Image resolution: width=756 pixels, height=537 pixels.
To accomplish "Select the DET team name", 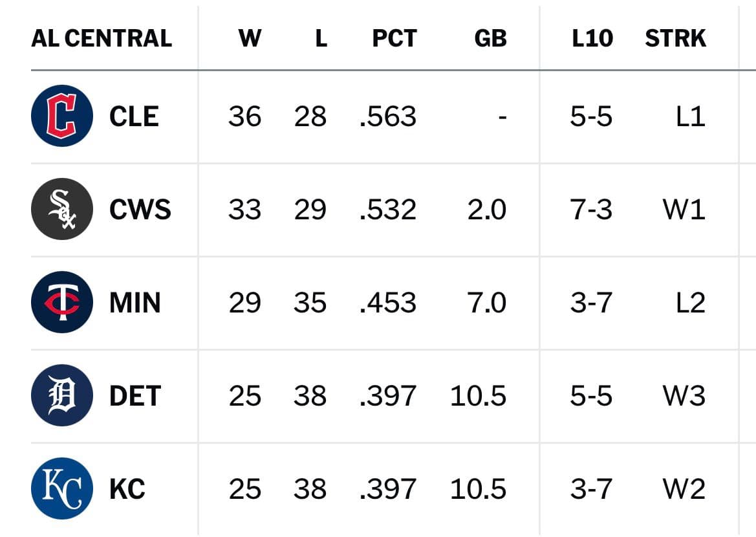I will (x=135, y=396).
